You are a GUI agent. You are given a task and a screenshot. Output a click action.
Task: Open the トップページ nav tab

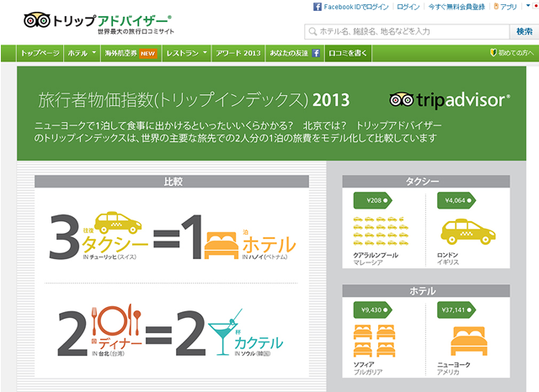(x=39, y=52)
